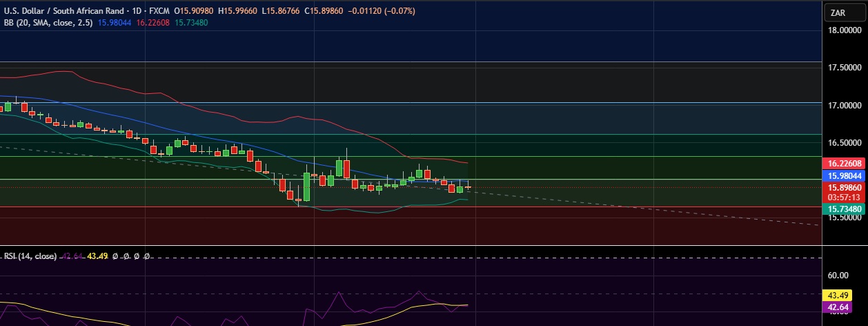
Task: Click the tallest green candlestick on chart
Action: (306, 187)
